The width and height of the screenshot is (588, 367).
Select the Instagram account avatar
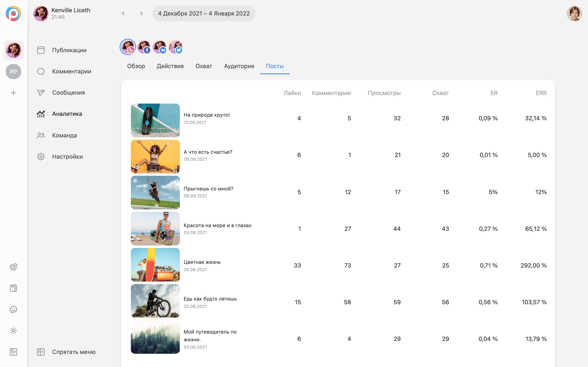click(128, 47)
